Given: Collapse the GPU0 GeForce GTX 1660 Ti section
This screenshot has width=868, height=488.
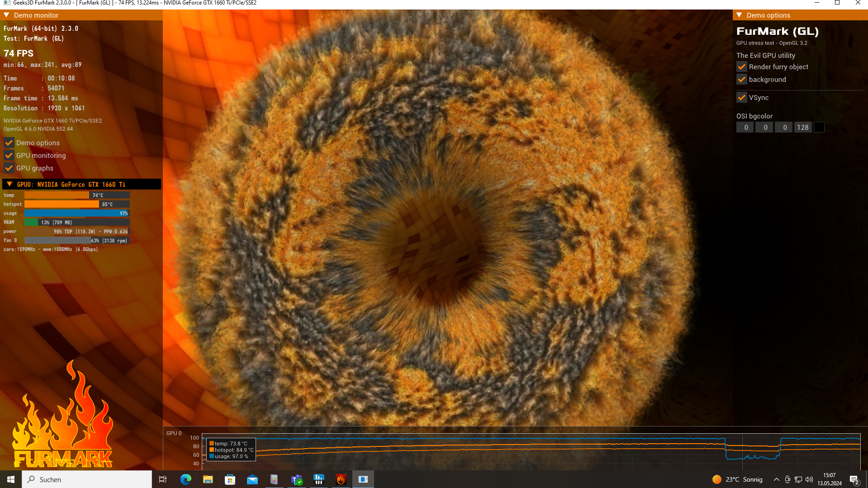Looking at the screenshot, I should pos(9,184).
